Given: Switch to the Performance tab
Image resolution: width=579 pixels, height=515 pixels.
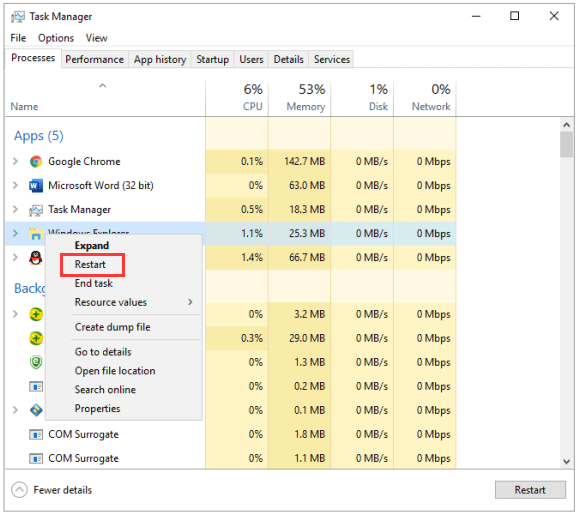Looking at the screenshot, I should [95, 59].
